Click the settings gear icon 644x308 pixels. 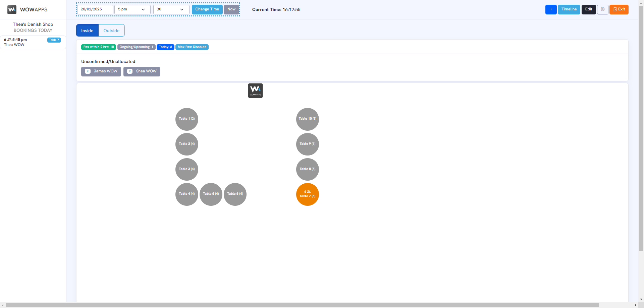coord(602,9)
